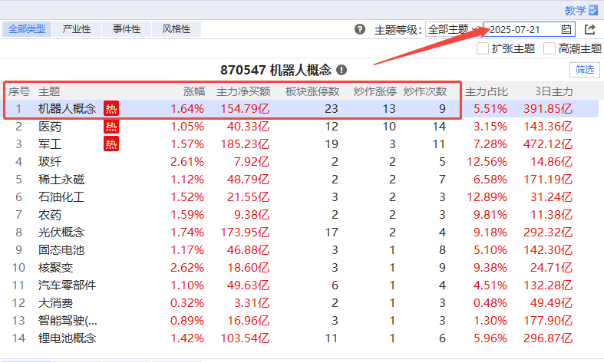Click the 热 badge on 医药 row

click(111, 127)
